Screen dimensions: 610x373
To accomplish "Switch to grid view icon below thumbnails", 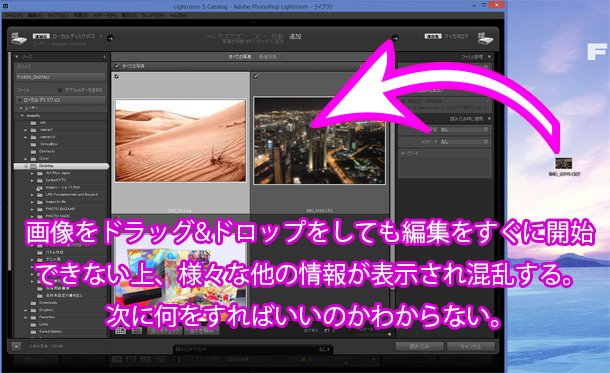I will point(121,331).
